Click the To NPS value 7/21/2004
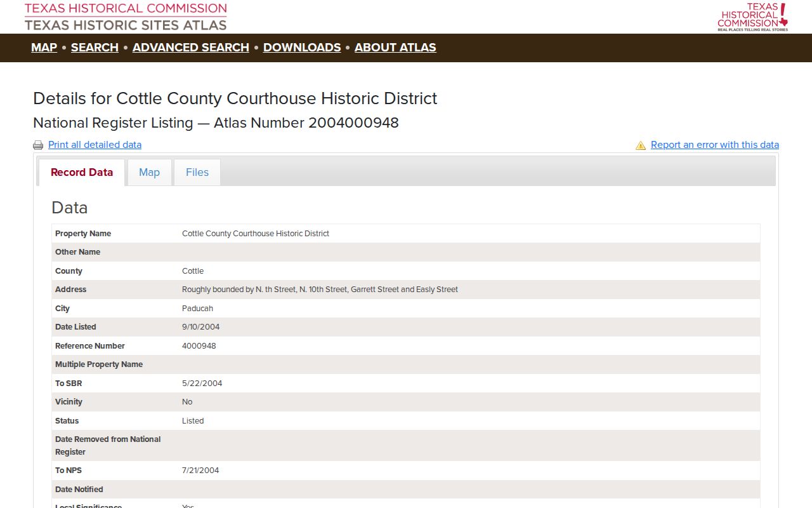 (200, 471)
